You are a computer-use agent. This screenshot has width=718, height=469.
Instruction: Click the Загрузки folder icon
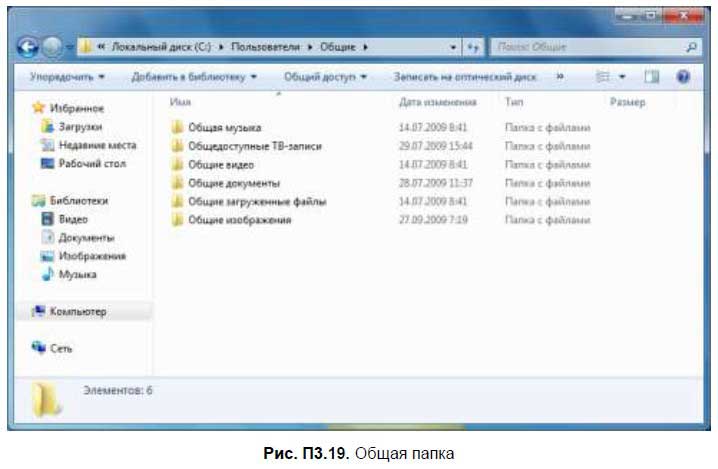pyautogui.click(x=47, y=126)
